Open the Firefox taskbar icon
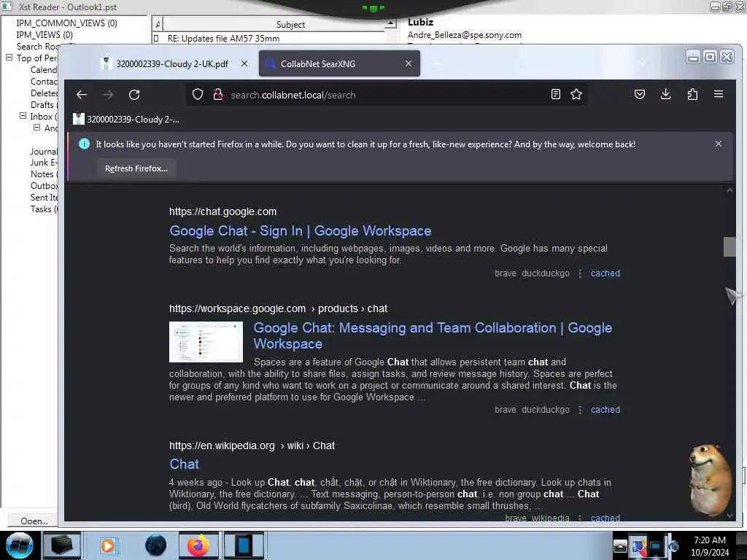747x560 pixels. pyautogui.click(x=198, y=545)
